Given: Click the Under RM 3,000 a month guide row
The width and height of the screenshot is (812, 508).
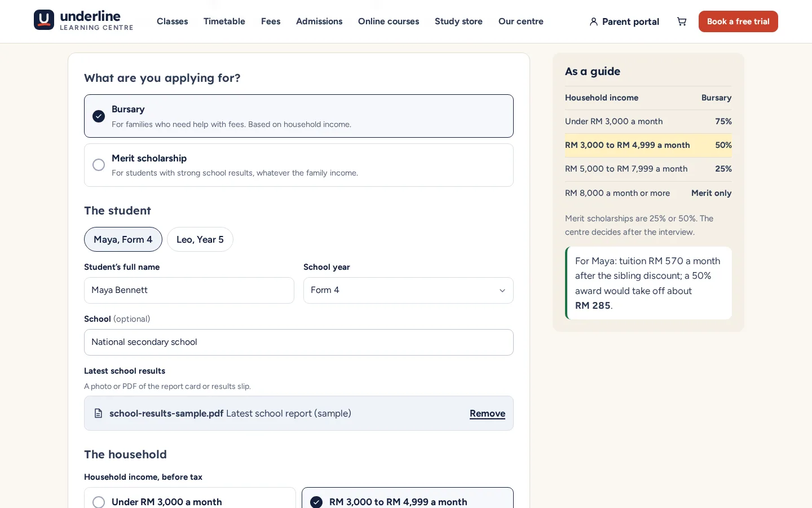Looking at the screenshot, I should click(x=648, y=121).
